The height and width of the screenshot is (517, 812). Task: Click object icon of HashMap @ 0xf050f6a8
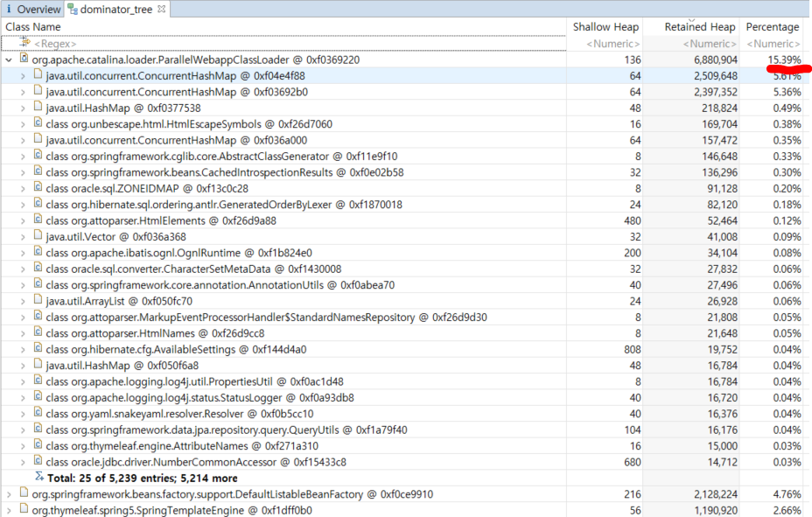point(38,364)
